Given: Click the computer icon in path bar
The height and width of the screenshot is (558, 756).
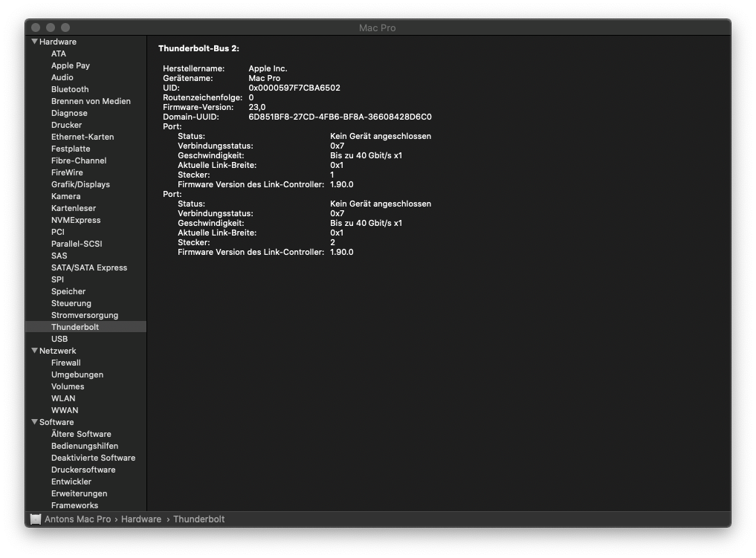Looking at the screenshot, I should click(36, 519).
